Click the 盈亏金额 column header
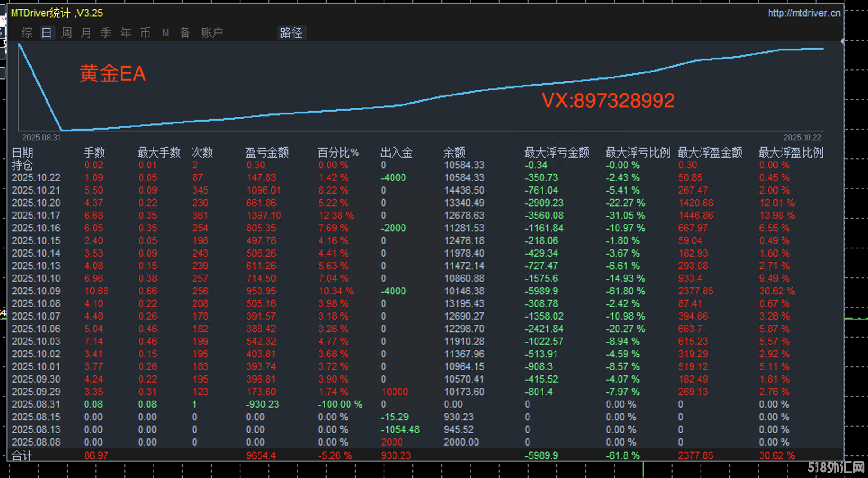868x478 pixels. tap(267, 153)
